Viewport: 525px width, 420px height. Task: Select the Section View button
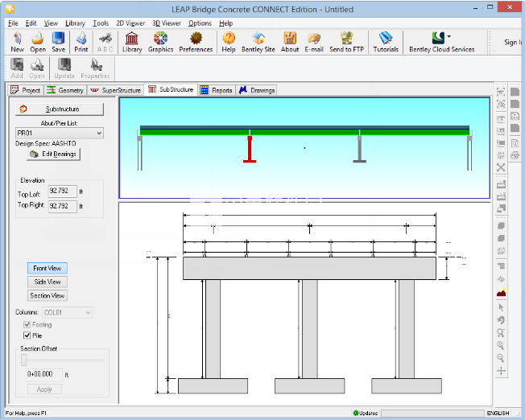(48, 295)
